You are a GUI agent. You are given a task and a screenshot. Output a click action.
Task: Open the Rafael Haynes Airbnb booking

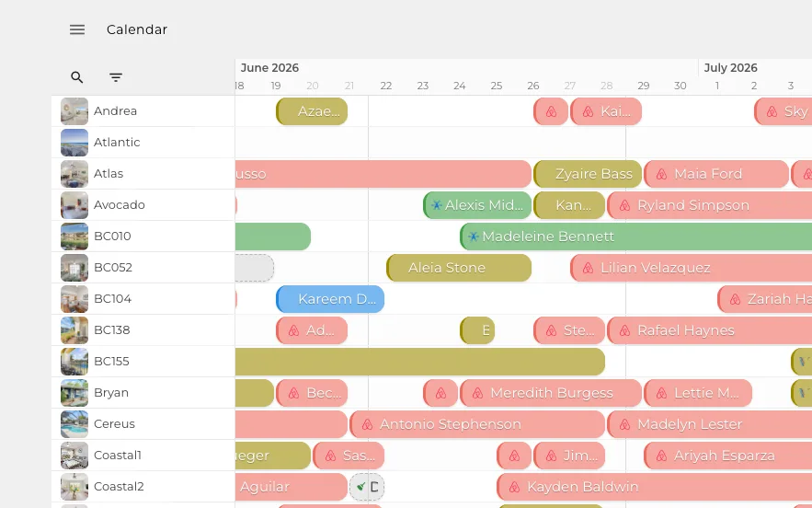point(709,330)
